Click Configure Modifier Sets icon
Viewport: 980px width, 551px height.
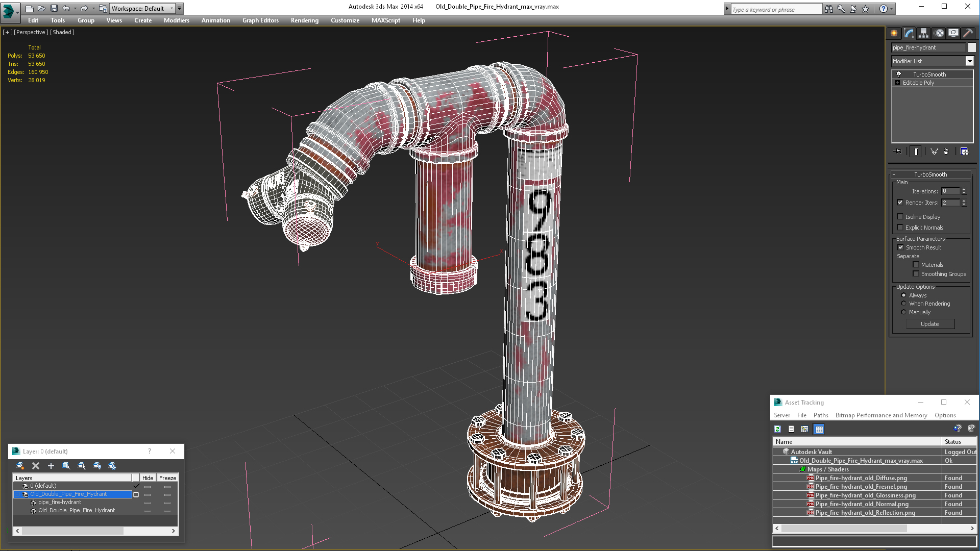[x=964, y=152]
